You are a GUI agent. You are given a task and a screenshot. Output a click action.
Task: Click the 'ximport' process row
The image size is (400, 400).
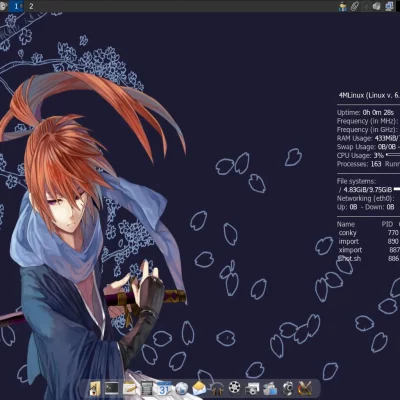click(x=368, y=250)
